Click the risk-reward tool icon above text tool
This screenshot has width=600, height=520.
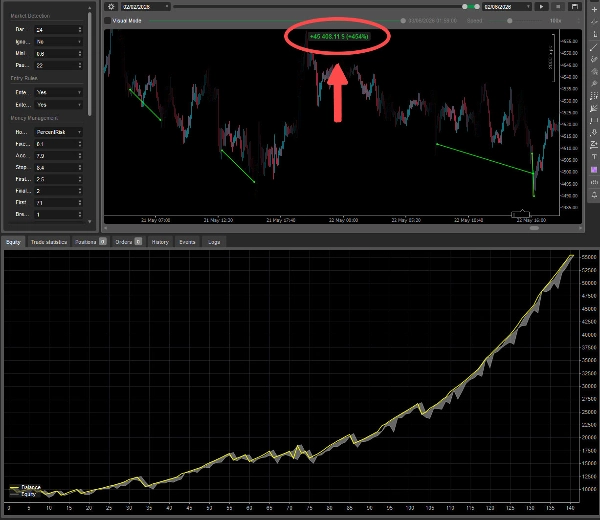[594, 145]
